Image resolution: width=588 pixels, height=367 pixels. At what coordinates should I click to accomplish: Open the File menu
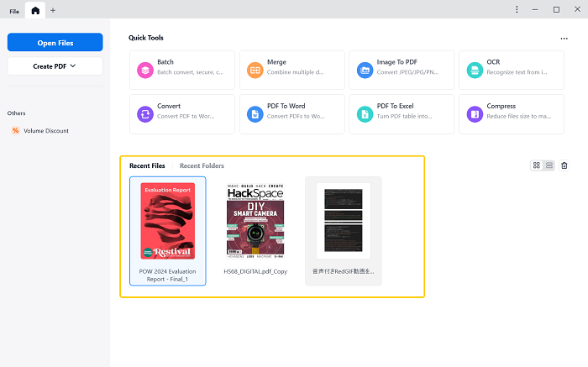coord(14,10)
